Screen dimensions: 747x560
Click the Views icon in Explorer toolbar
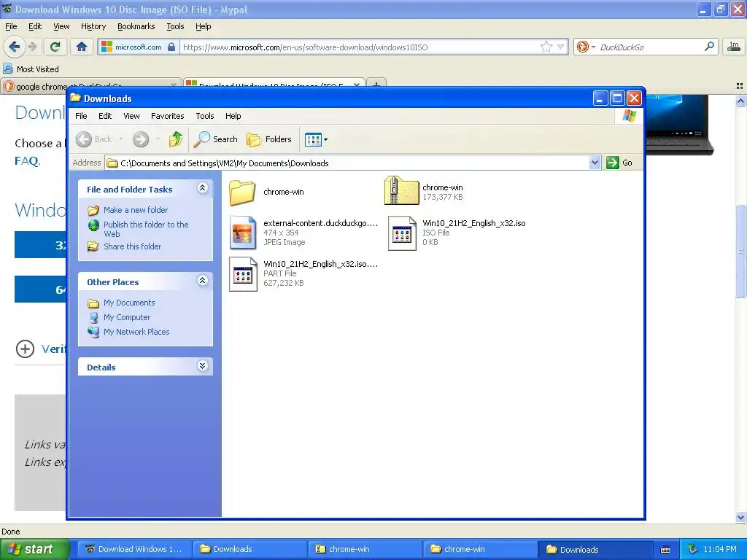313,139
